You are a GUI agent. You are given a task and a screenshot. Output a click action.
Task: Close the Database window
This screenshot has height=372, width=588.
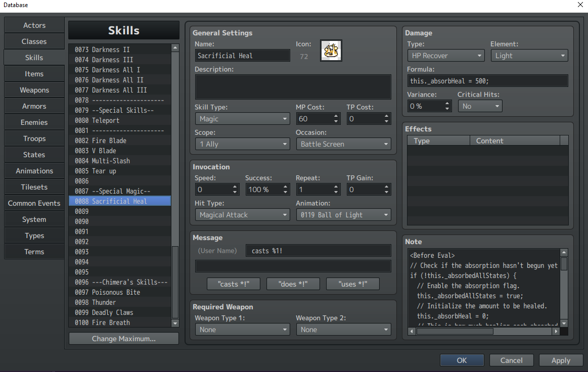point(580,5)
